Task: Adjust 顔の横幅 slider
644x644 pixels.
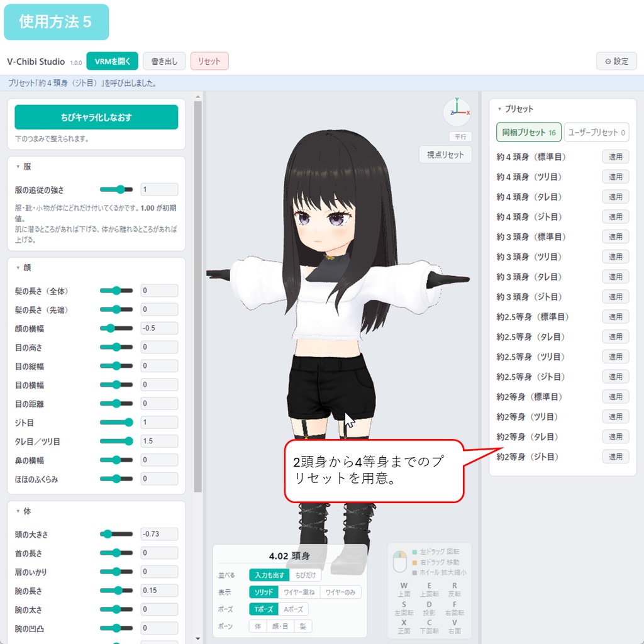Action: 116,328
